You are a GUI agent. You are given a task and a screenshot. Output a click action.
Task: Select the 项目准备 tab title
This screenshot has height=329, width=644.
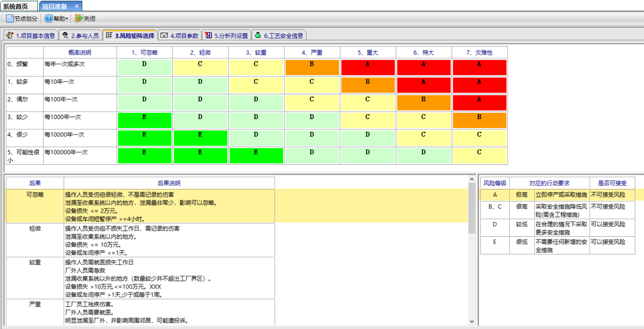[x=55, y=6]
